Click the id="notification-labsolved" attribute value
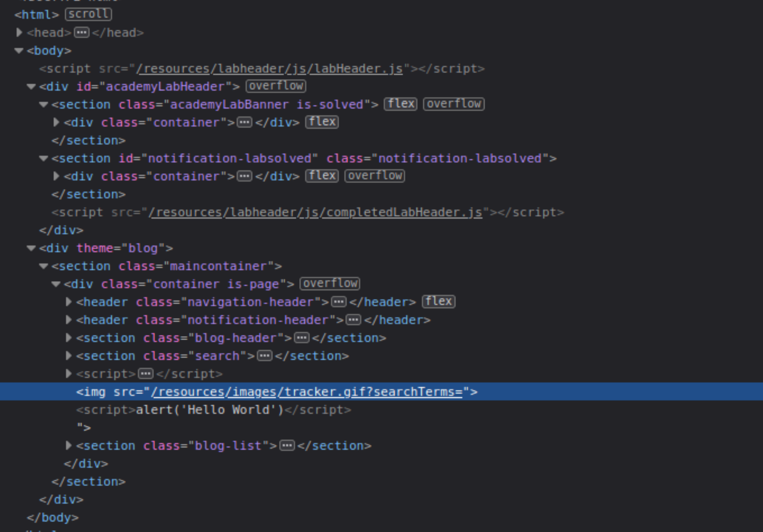Image resolution: width=763 pixels, height=532 pixels. [230, 158]
